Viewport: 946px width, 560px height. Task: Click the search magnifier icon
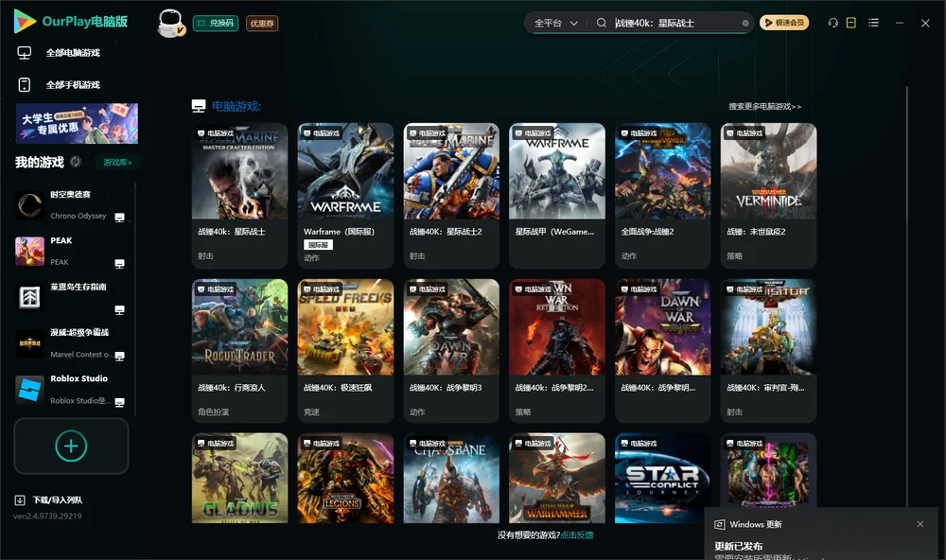click(602, 23)
